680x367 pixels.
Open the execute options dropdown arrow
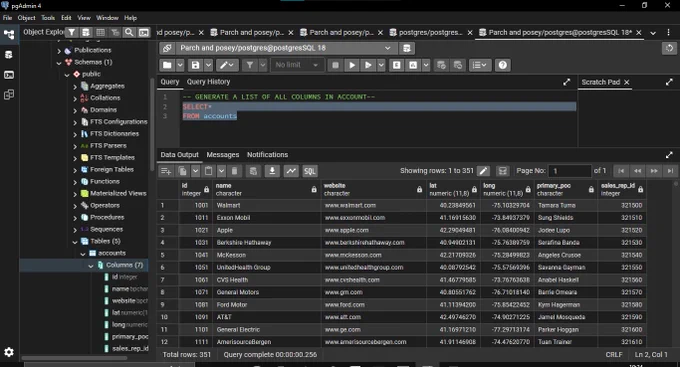(x=381, y=65)
